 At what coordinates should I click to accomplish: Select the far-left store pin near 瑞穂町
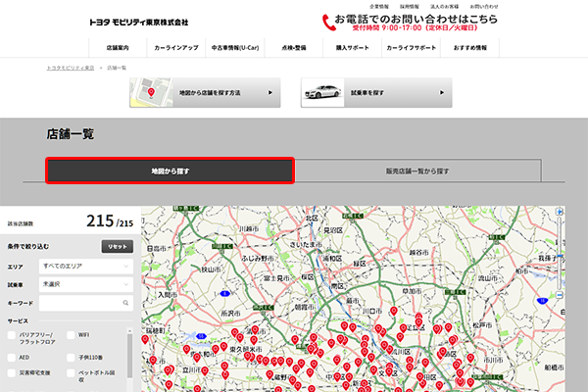coord(145,339)
